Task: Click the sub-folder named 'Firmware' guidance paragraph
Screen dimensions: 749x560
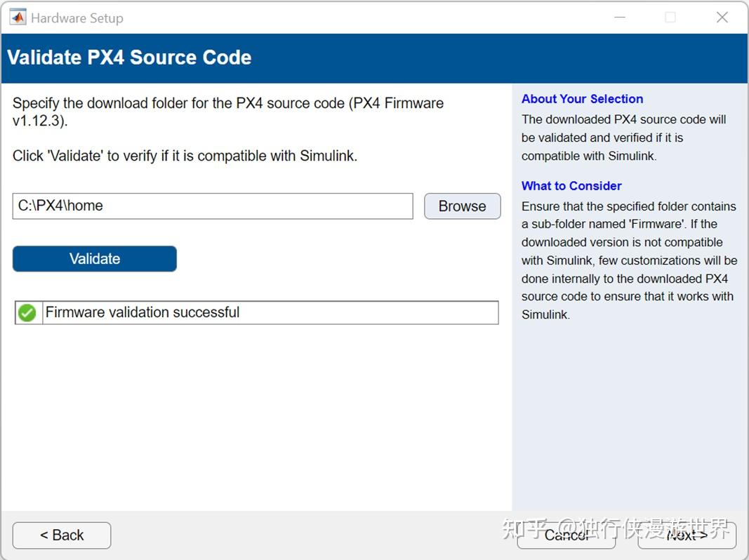Action: tap(628, 260)
